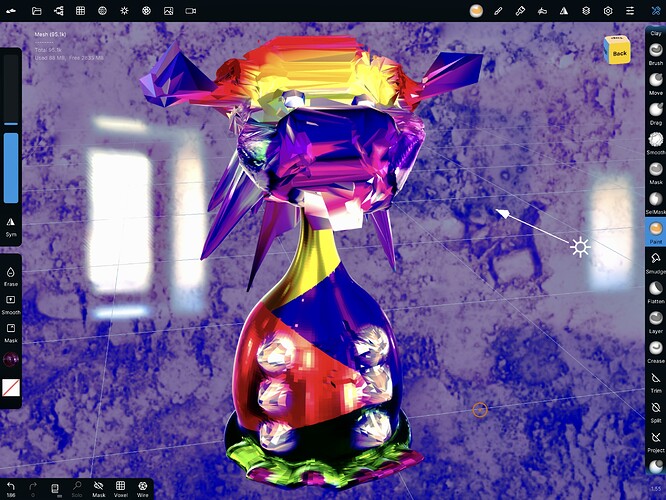Select the Smooth tool in right toolbar

[656, 143]
